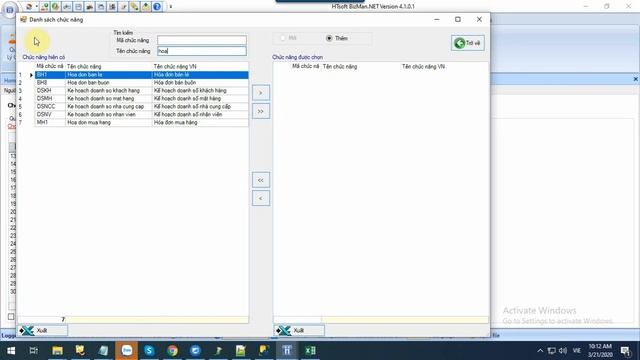
Task: Click the green globe toolbar icon
Action: pos(55,7)
